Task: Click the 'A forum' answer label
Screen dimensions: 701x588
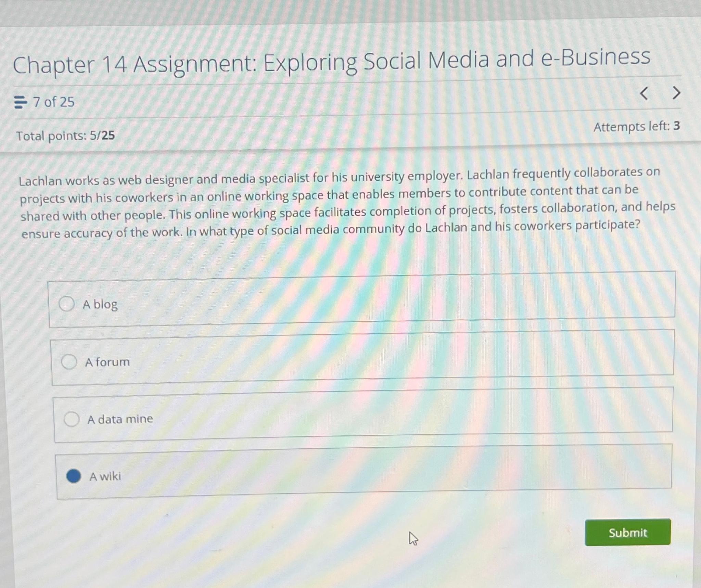Action: tap(107, 362)
